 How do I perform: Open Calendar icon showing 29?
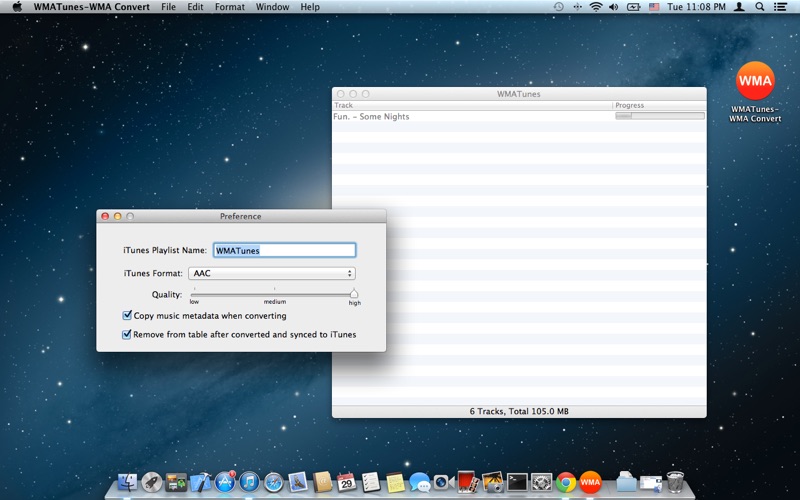(x=346, y=482)
